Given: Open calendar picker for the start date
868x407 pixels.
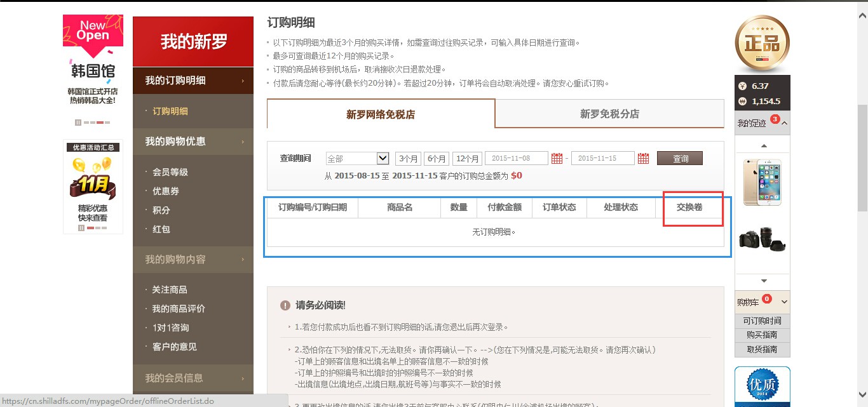Looking at the screenshot, I should pyautogui.click(x=557, y=158).
